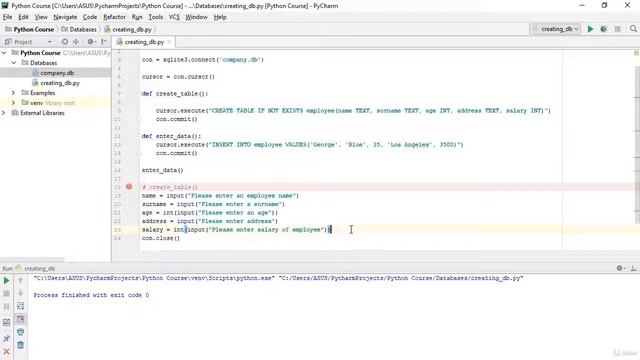Click the con.close() line in editor
This screenshot has width=640, height=360.
tap(161, 238)
